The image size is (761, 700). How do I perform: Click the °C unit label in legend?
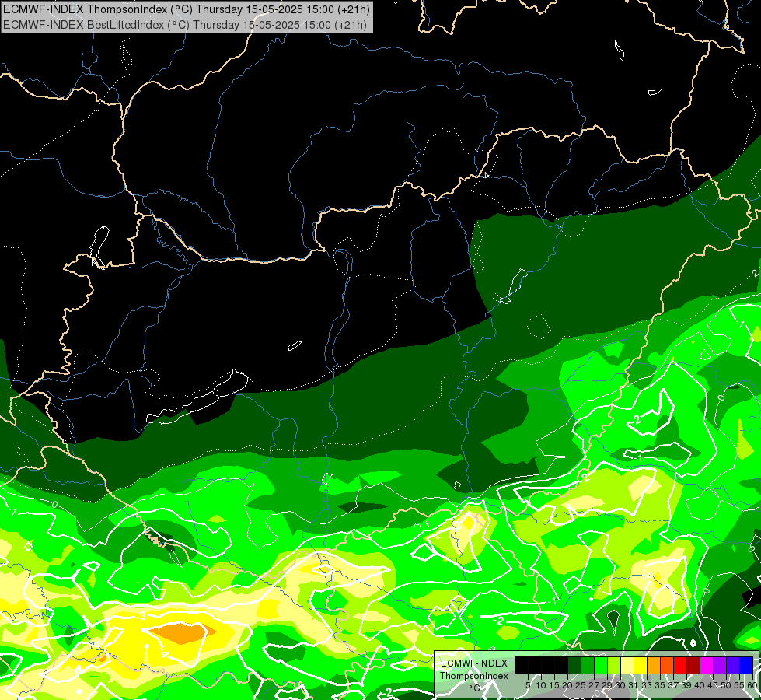tap(475, 688)
